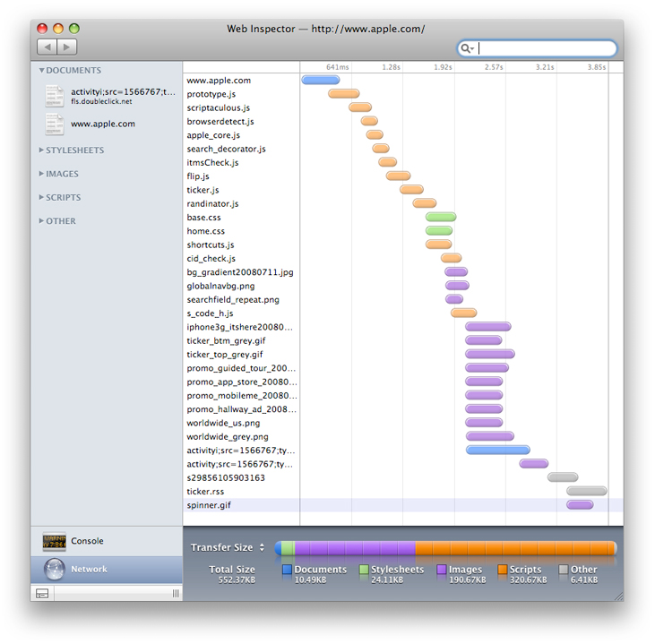Click in the search input field

[538, 48]
